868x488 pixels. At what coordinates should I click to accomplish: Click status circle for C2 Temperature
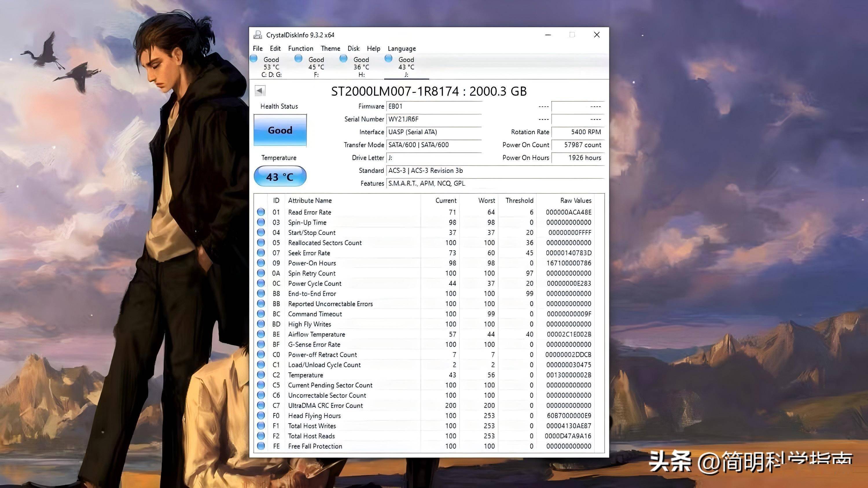(x=261, y=375)
